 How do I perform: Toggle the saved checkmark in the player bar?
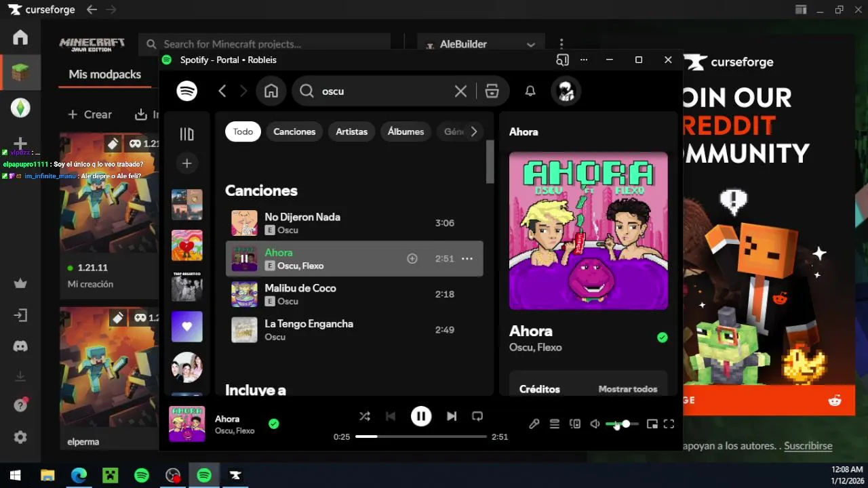(x=274, y=424)
